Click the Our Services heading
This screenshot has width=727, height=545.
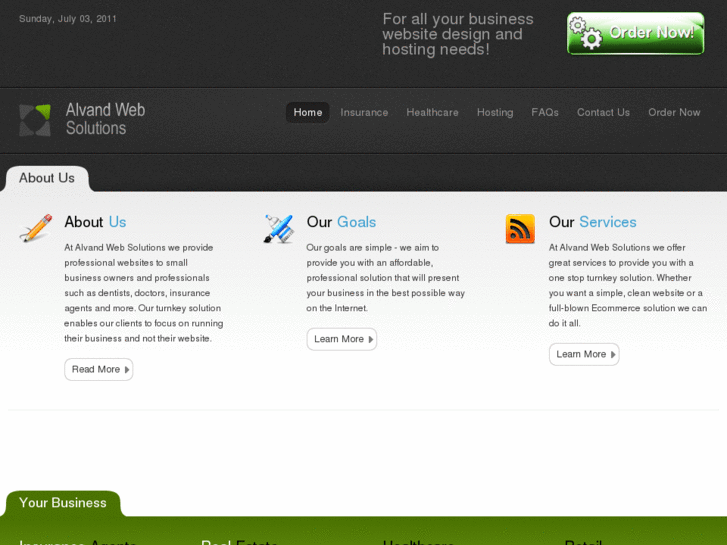click(x=593, y=222)
